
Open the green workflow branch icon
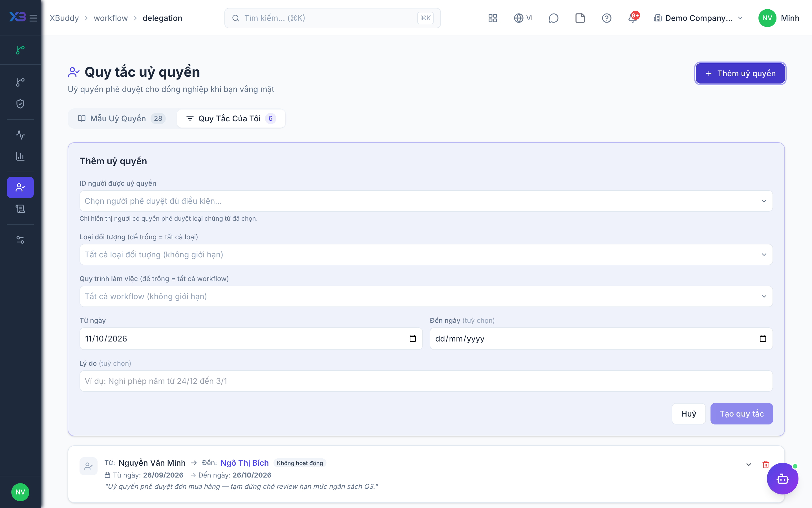pyautogui.click(x=20, y=50)
